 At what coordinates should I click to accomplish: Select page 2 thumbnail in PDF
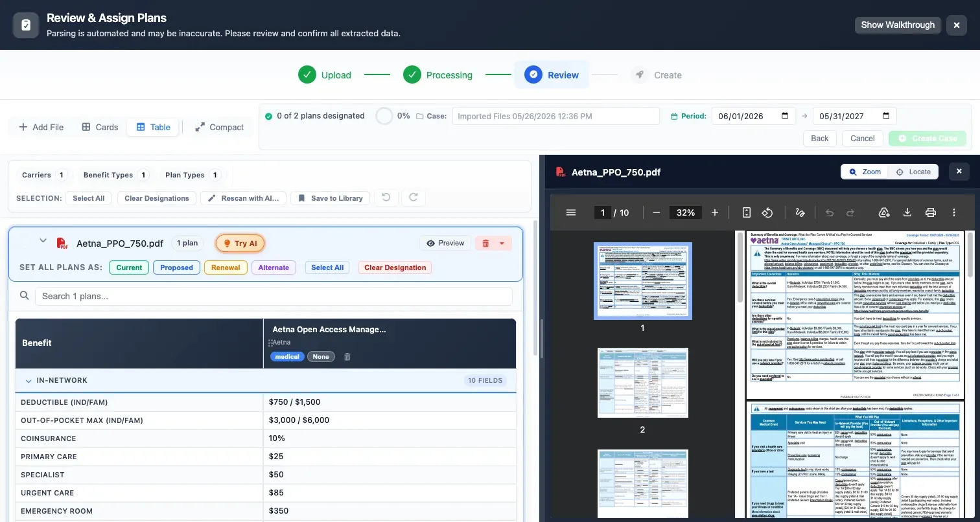642,383
